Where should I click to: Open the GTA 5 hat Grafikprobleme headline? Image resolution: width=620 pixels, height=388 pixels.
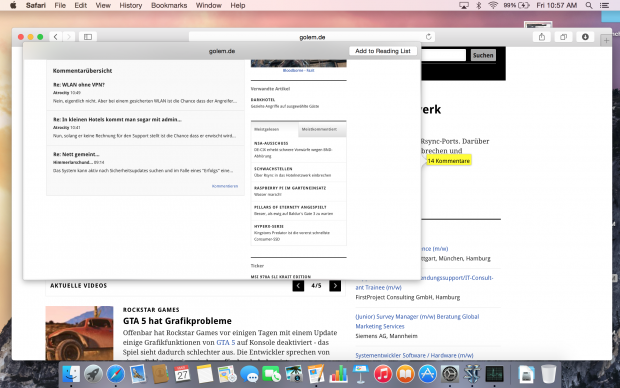tap(177, 321)
